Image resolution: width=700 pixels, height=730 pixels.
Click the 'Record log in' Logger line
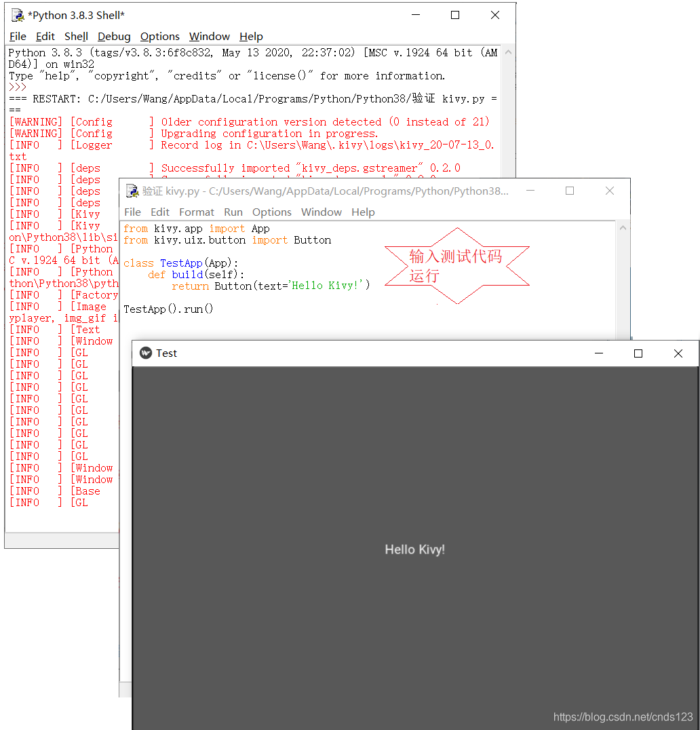click(252, 145)
